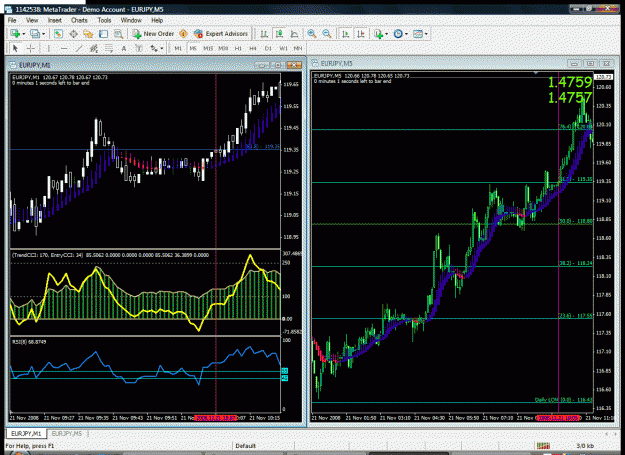Open the Window menu
Image resolution: width=625 pixels, height=455 pixels.
coord(131,20)
